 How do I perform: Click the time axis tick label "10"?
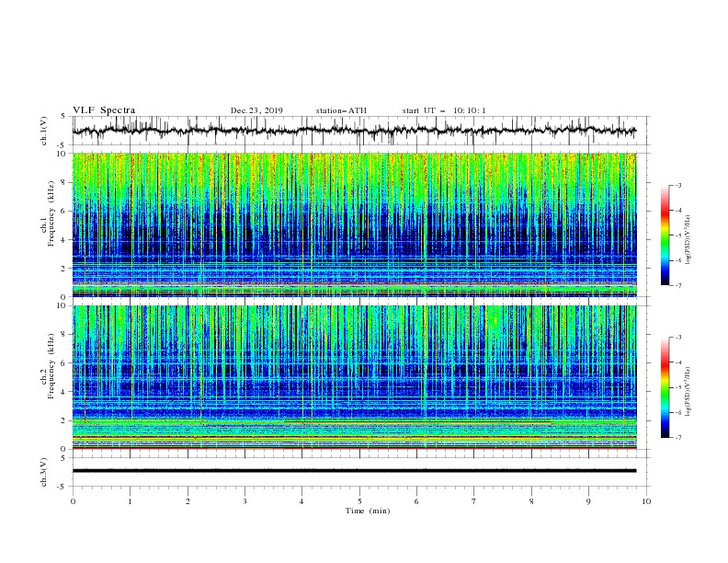tap(646, 501)
